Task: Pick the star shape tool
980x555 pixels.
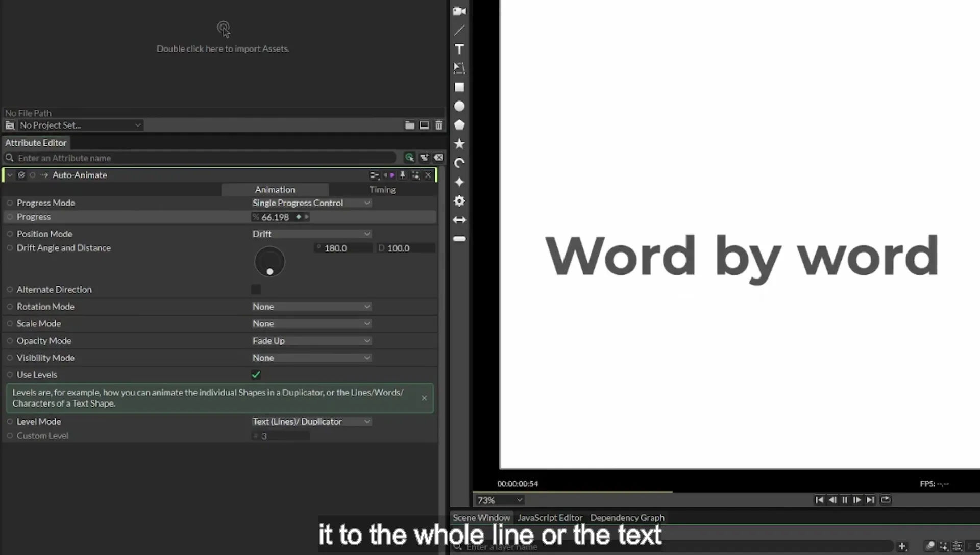Action: click(x=459, y=144)
